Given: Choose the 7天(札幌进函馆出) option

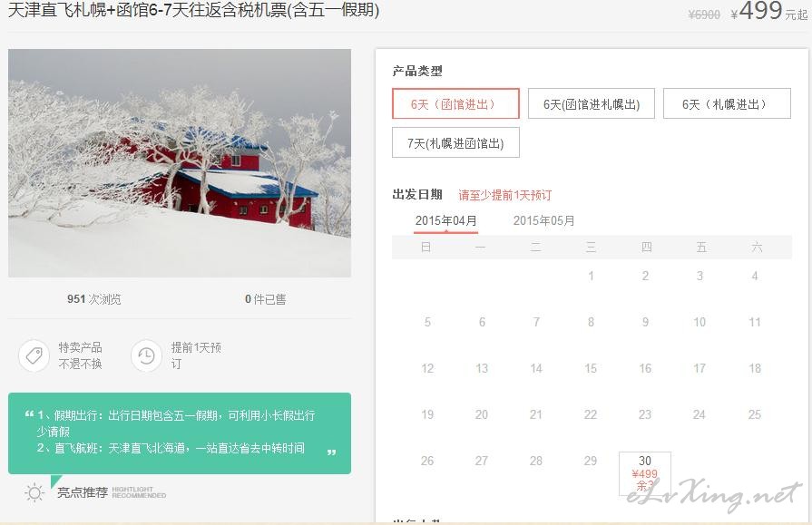Looking at the screenshot, I should pos(455,142).
